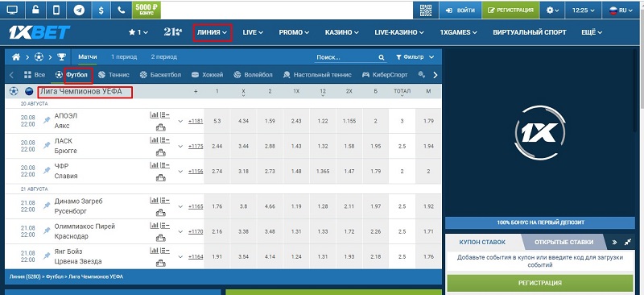Click the Поиск search field
The height and width of the screenshot is (295, 644).
coord(346,57)
